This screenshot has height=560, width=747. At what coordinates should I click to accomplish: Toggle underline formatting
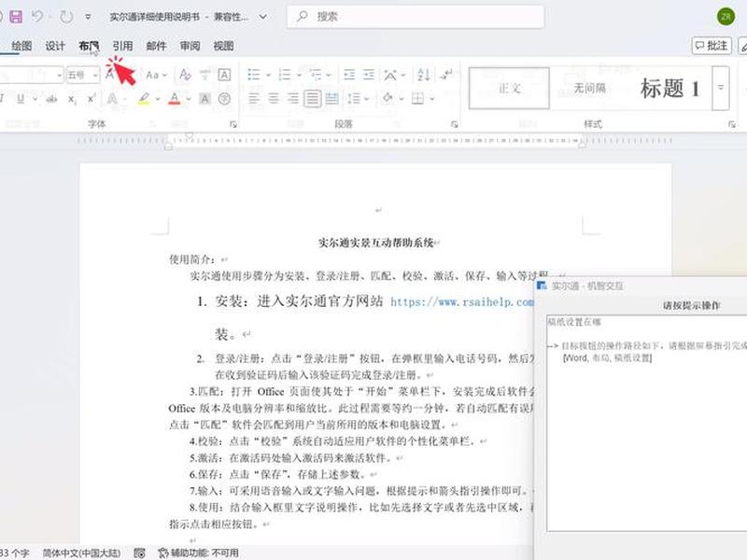[21, 99]
